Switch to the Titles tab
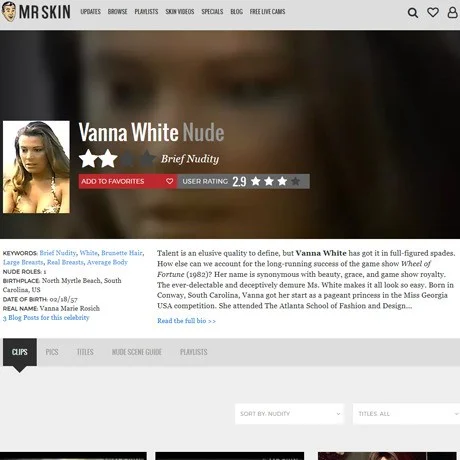The width and height of the screenshot is (460, 460). [85, 352]
